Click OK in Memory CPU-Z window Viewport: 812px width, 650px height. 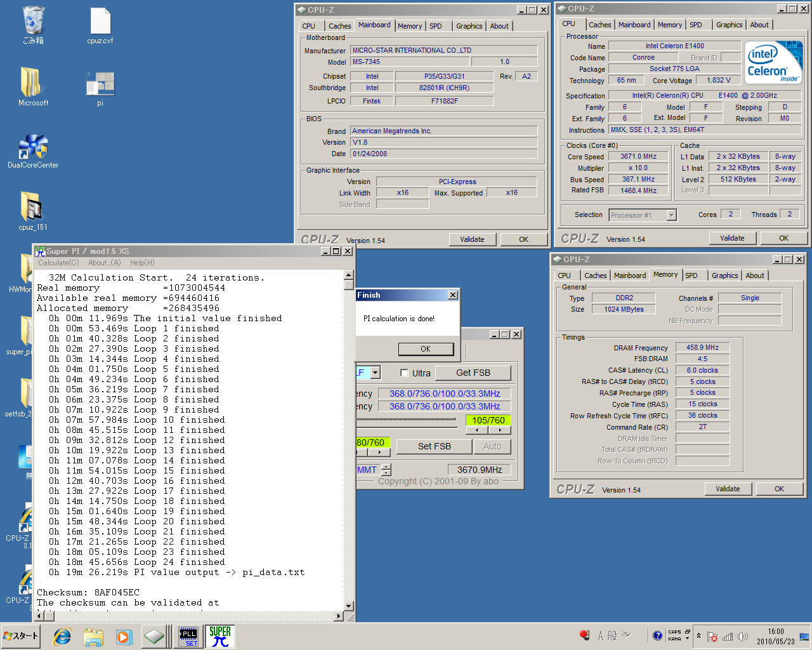point(779,489)
